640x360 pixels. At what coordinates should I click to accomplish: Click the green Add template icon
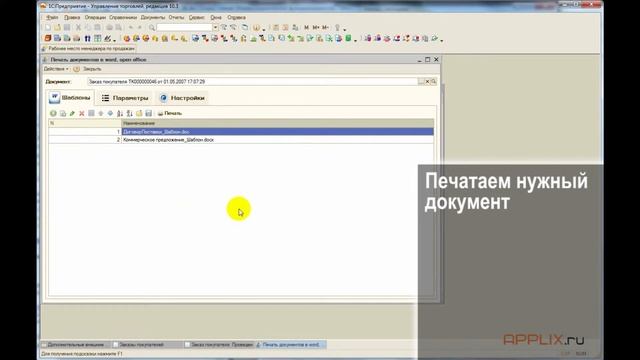click(x=53, y=113)
